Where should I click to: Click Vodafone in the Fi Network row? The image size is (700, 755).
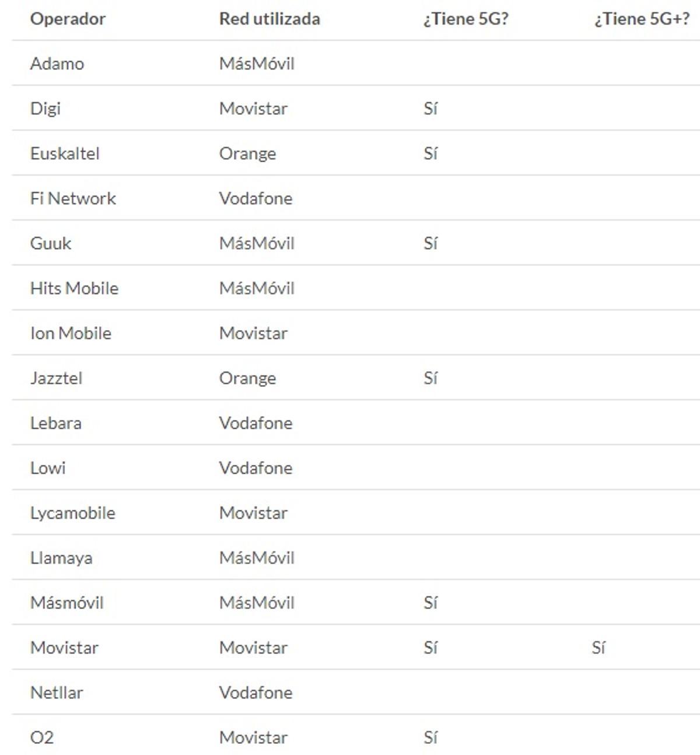point(256,198)
